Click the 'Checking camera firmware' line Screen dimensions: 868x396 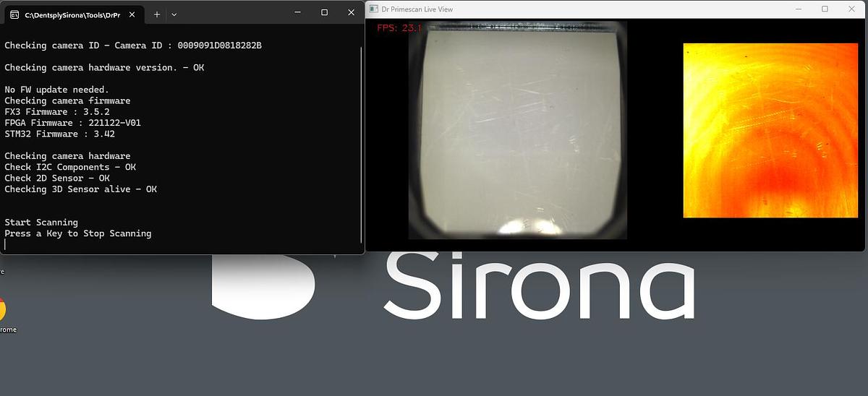(68, 100)
